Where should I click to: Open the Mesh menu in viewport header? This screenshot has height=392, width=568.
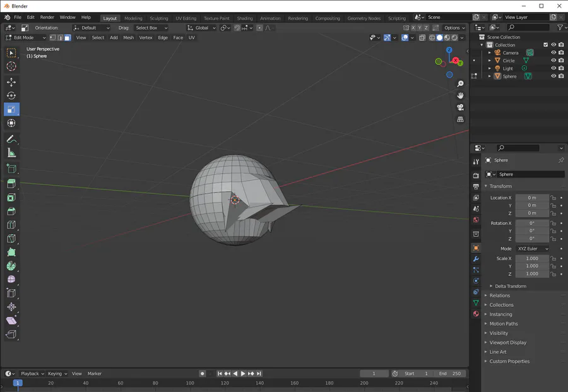coord(128,38)
